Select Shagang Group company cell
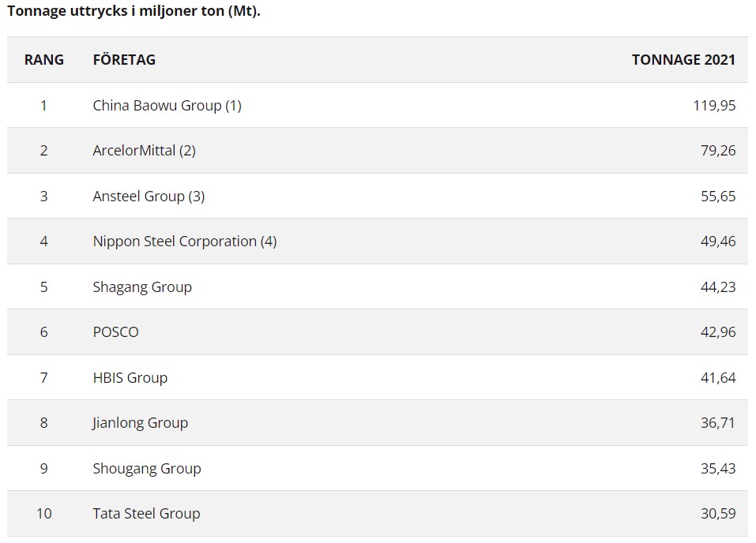This screenshot has width=756, height=543. (x=142, y=286)
